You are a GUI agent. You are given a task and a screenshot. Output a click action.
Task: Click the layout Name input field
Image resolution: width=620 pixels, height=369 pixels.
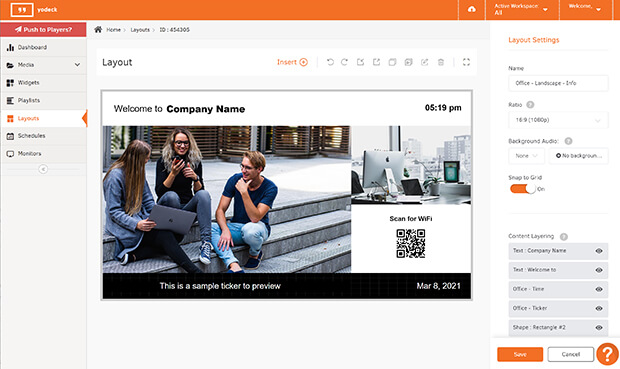pos(558,83)
